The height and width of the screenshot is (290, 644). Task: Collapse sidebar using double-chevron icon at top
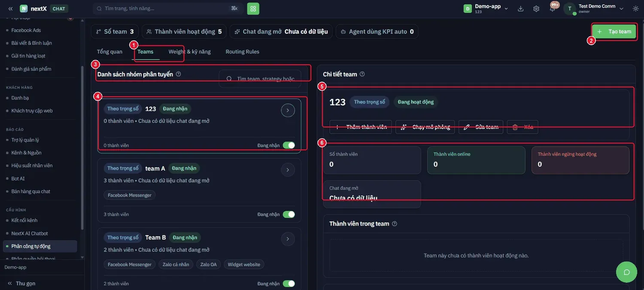10,9
